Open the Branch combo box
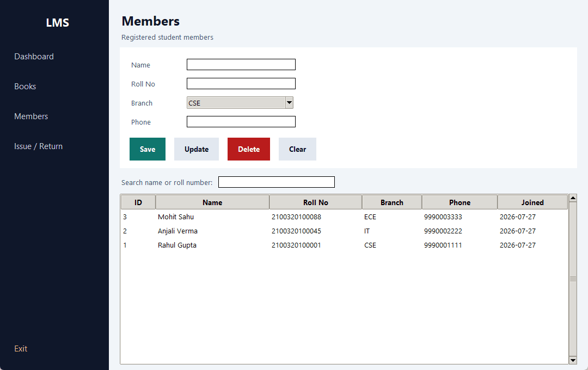Screen dimensions: 588x370 240,103
